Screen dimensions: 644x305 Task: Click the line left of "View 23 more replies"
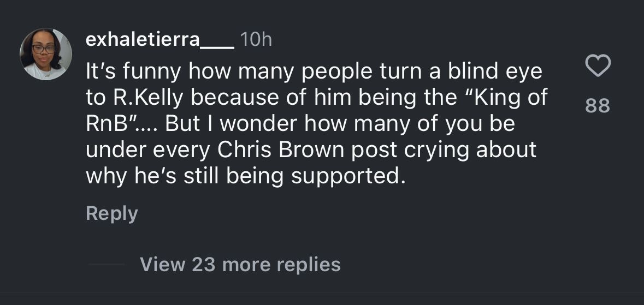107,265
